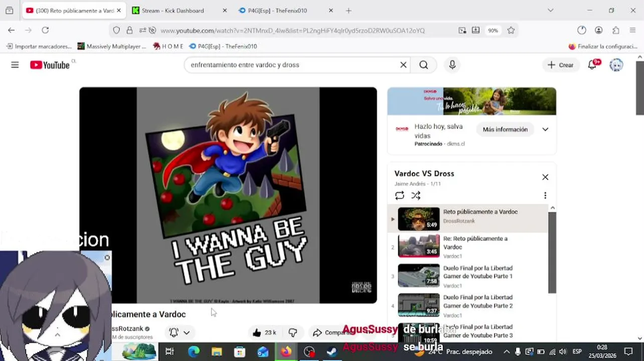Viewport: 644px width, 361px height.
Task: Open the playlist three-dot options menu
Action: coord(545,196)
